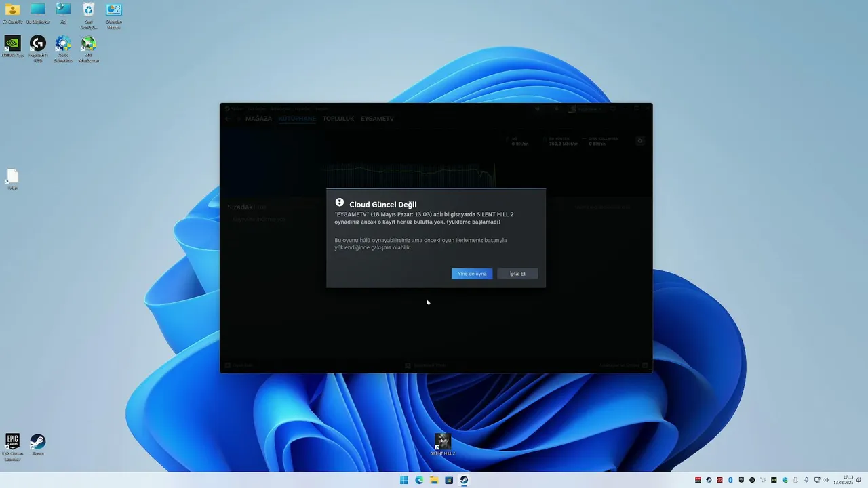Select the white document file on desktop

(12, 179)
